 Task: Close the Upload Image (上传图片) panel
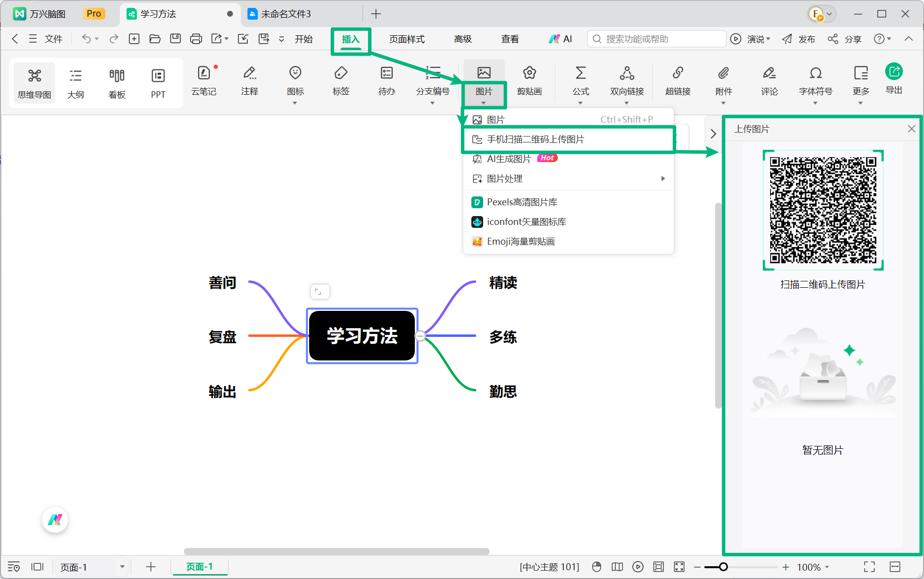[911, 129]
